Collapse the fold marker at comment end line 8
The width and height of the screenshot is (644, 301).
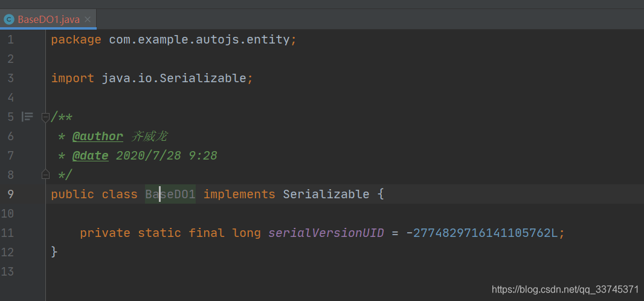45,175
